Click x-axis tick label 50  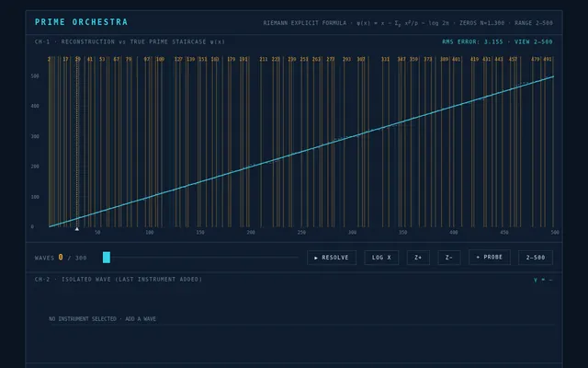(x=97, y=233)
